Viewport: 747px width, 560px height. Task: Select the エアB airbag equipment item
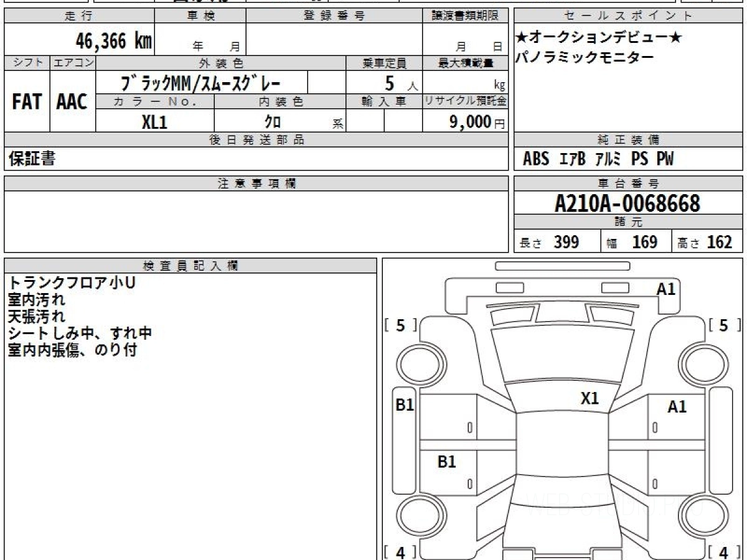573,159
